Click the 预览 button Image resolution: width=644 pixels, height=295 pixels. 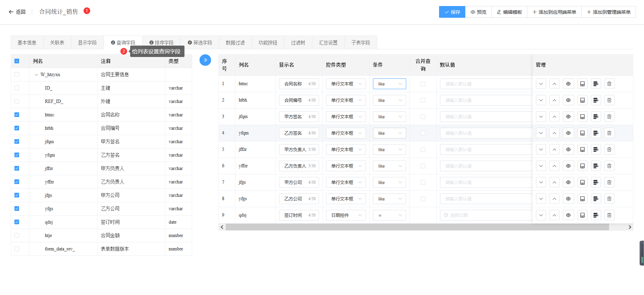coord(478,12)
